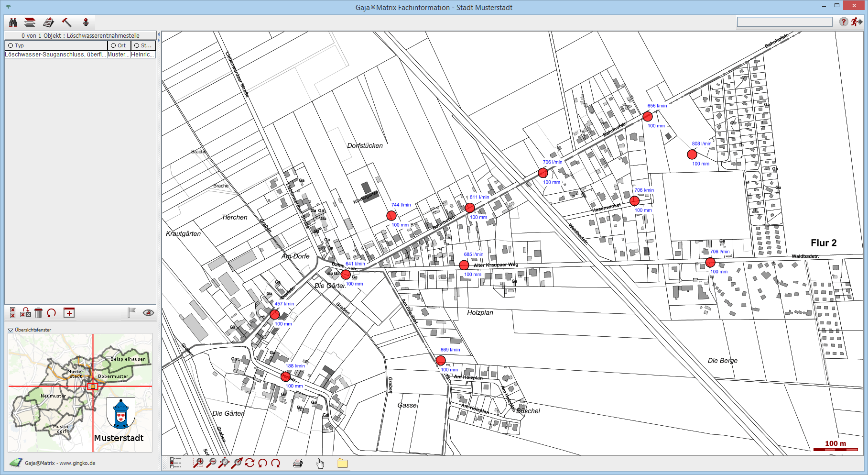Toggle the eye visibility icon

(x=148, y=313)
